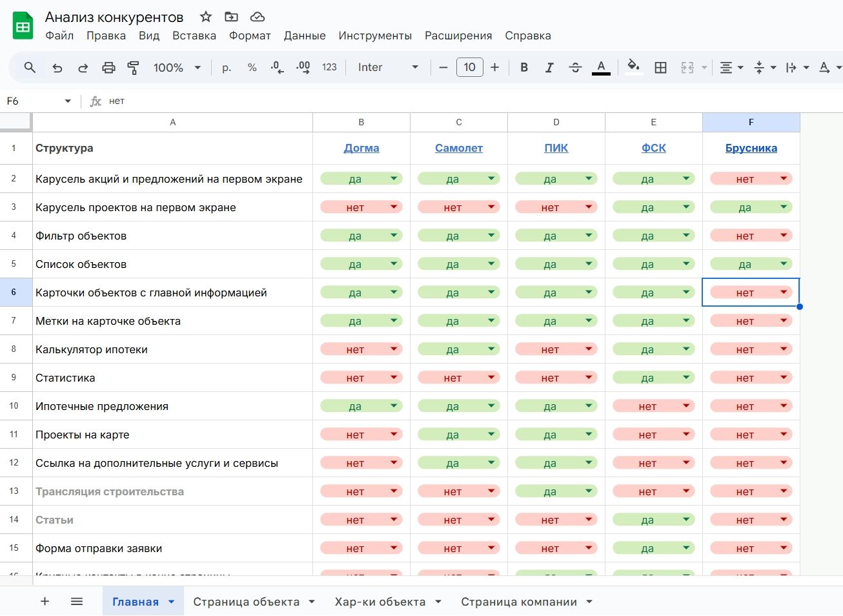Decrease decimal places
The width and height of the screenshot is (843, 616).
click(x=277, y=67)
